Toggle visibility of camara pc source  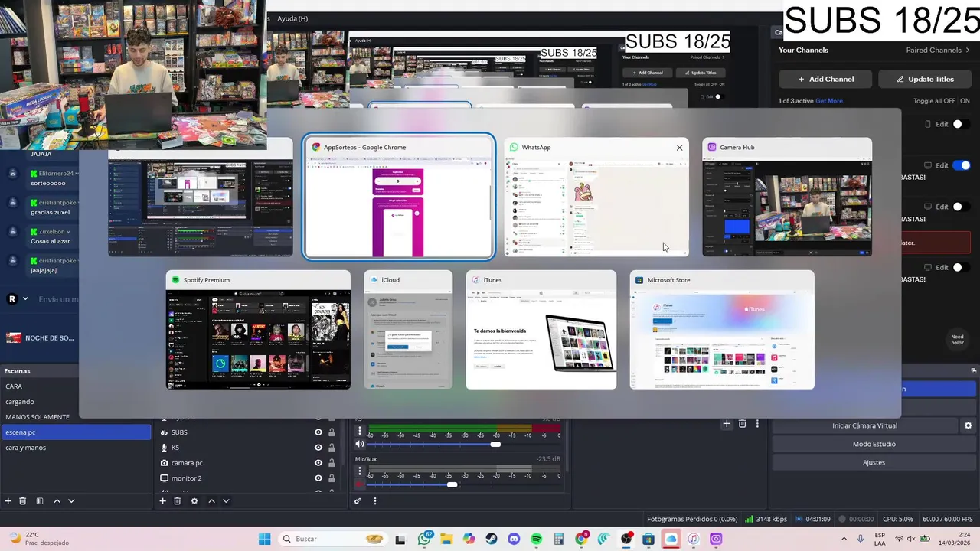[318, 463]
